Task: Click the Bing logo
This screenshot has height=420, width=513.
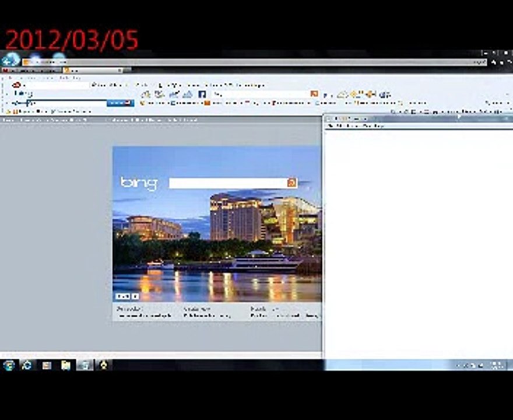Action: click(139, 183)
